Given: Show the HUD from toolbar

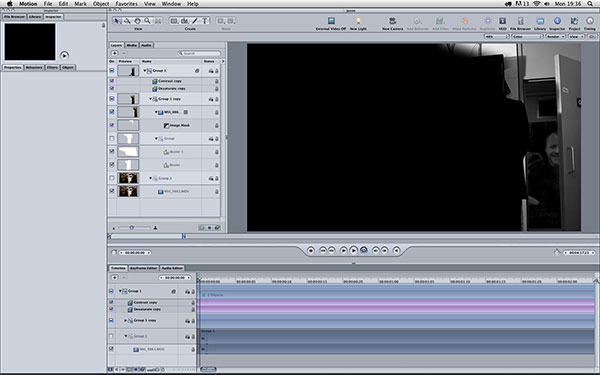Looking at the screenshot, I should [502, 21].
